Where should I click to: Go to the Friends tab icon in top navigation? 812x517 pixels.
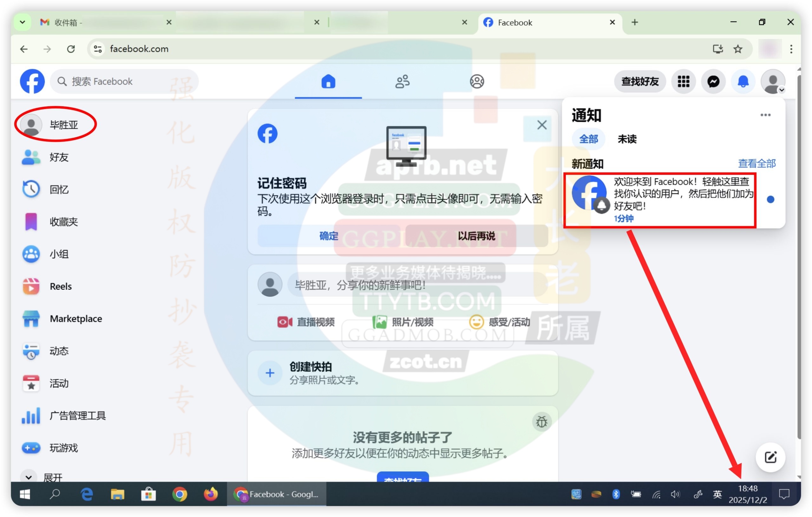point(402,81)
